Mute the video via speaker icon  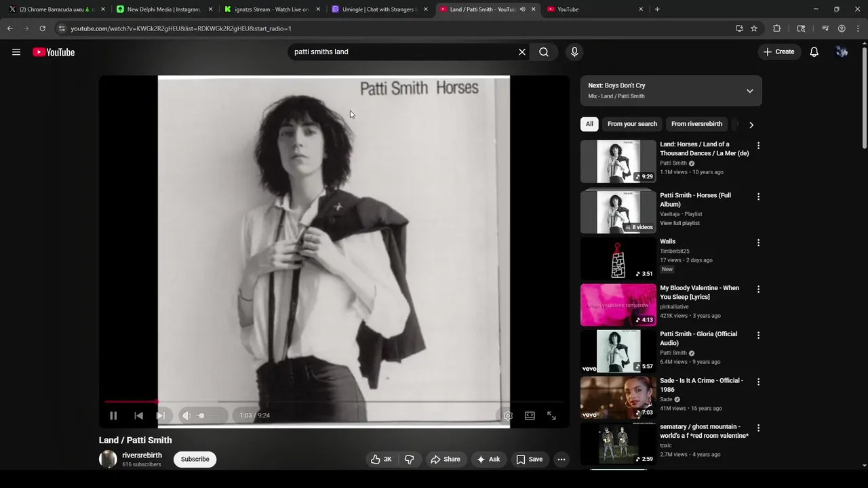(x=186, y=415)
